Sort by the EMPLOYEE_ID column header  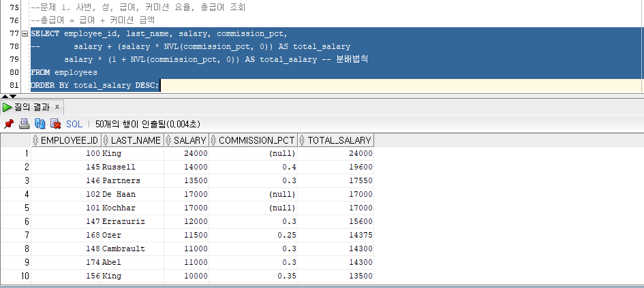pyautogui.click(x=66, y=140)
